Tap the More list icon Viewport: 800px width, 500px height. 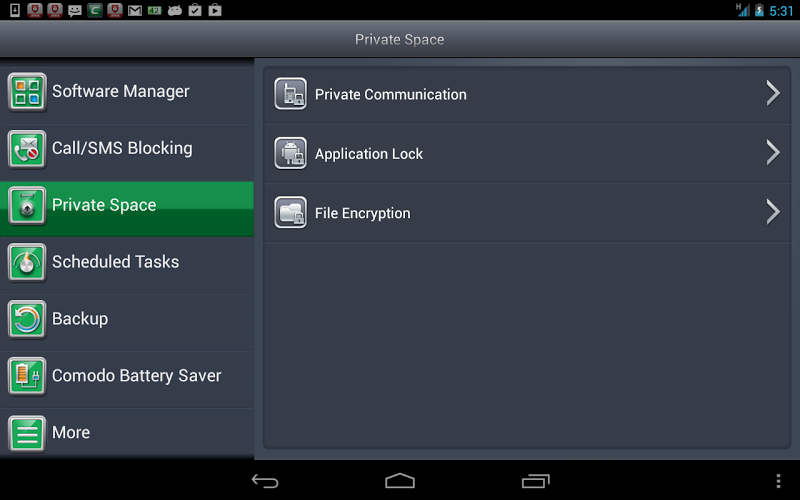coord(27,433)
